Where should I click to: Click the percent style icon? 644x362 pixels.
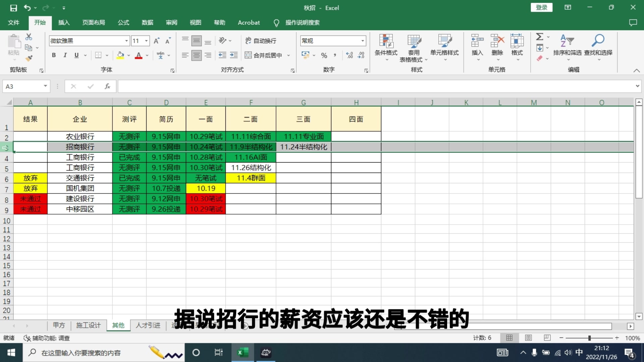(x=324, y=55)
